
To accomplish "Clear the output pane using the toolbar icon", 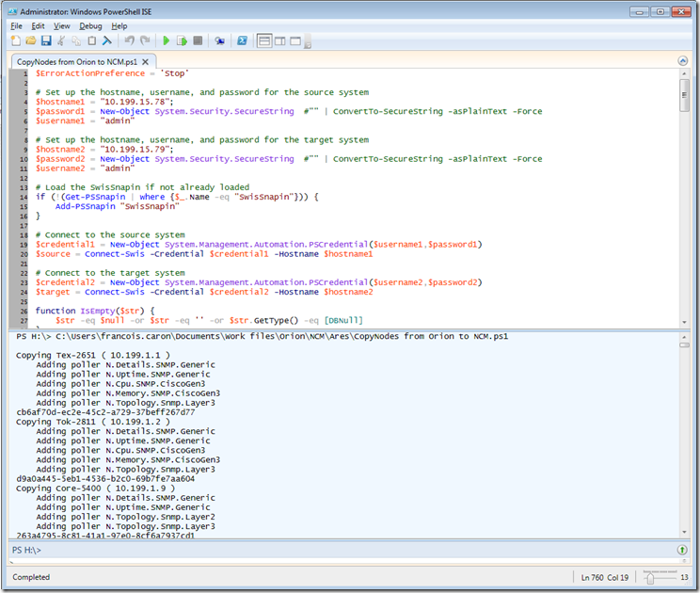I will point(107,41).
